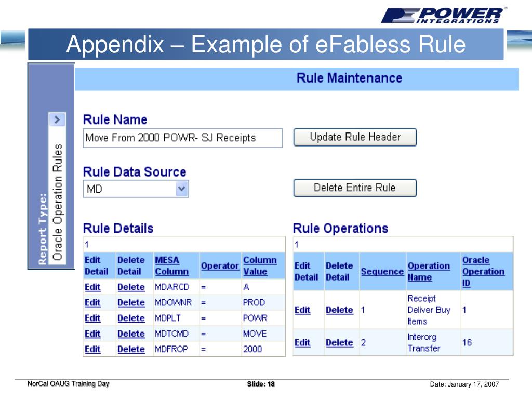532x399 pixels.
Task: Click the MOVE column value
Action: pos(255,334)
